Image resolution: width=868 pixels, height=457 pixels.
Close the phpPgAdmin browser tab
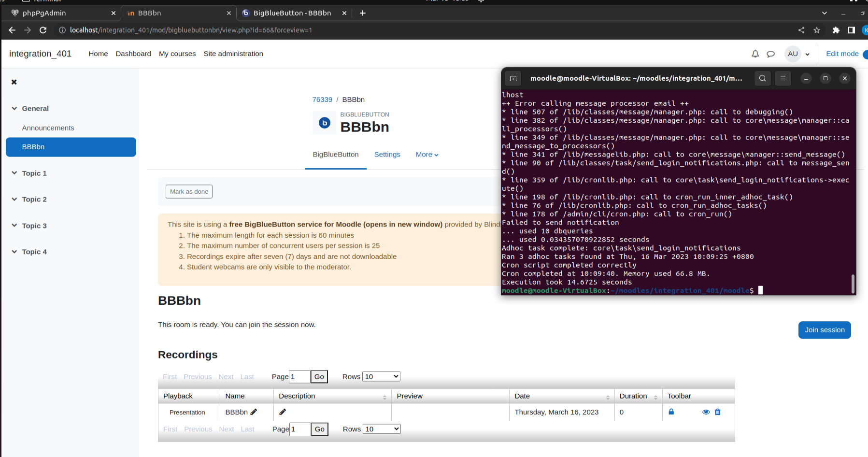coord(114,13)
